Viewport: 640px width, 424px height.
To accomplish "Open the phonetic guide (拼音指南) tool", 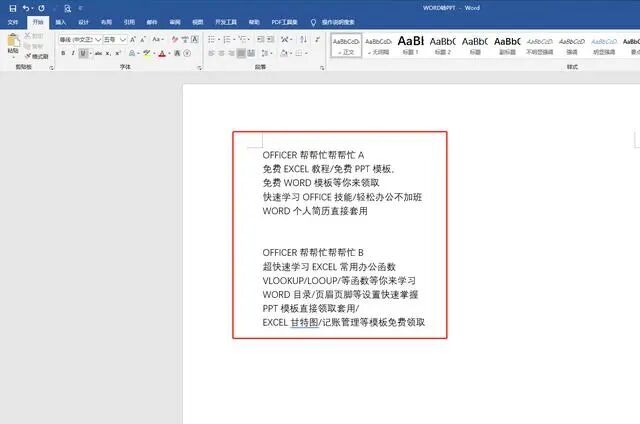I will [185, 40].
